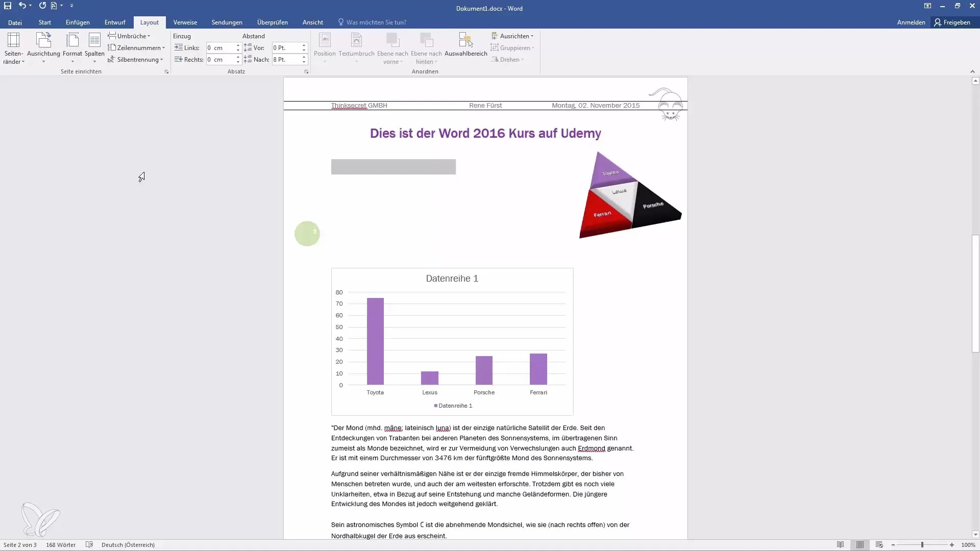Open the Seite einrichten dialog launcher
980x551 pixels.
tap(166, 72)
